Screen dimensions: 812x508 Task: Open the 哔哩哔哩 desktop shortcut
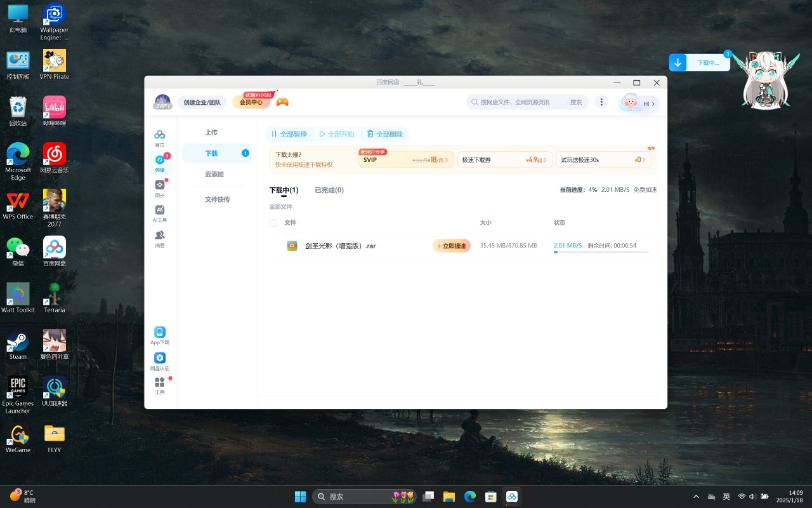tap(54, 111)
